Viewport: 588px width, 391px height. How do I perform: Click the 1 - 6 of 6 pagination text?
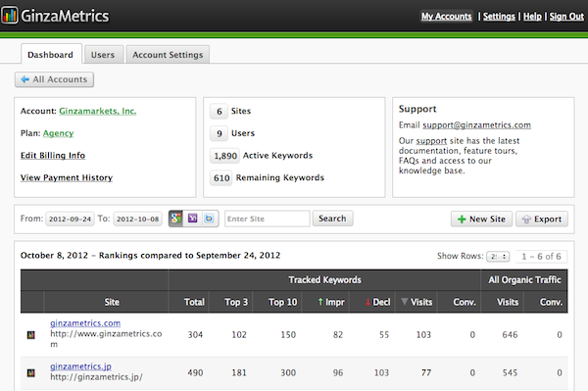[x=541, y=257]
